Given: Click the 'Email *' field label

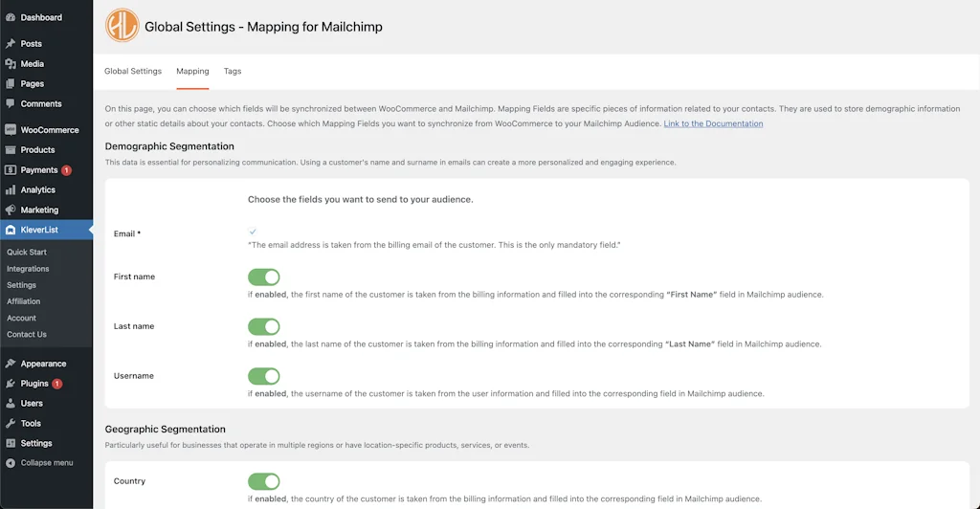Looking at the screenshot, I should (x=127, y=233).
